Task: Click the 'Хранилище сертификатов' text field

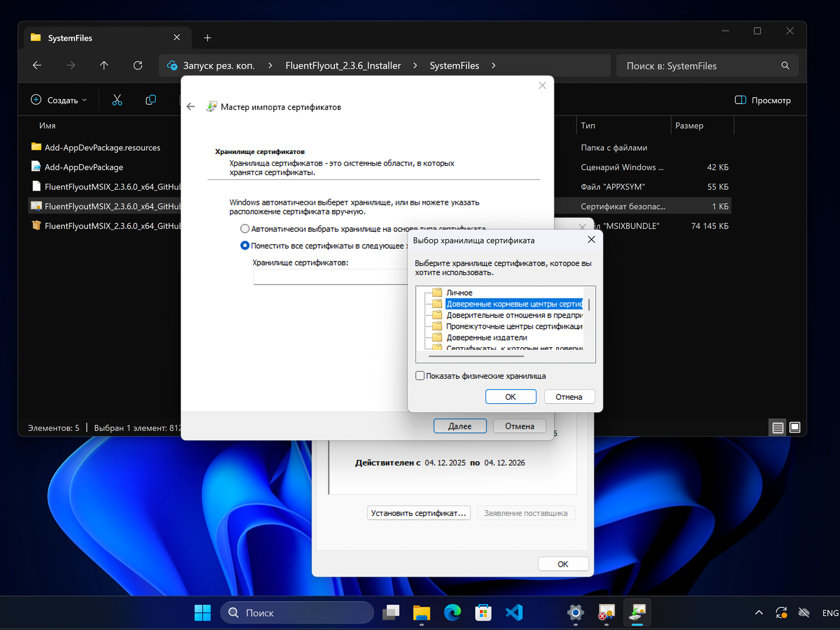Action: pos(330,277)
